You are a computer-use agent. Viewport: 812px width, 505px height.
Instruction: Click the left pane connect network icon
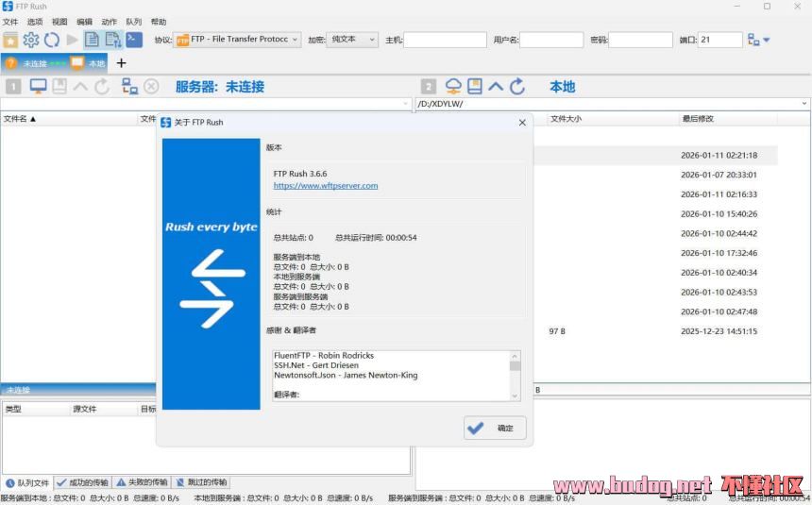point(129,86)
